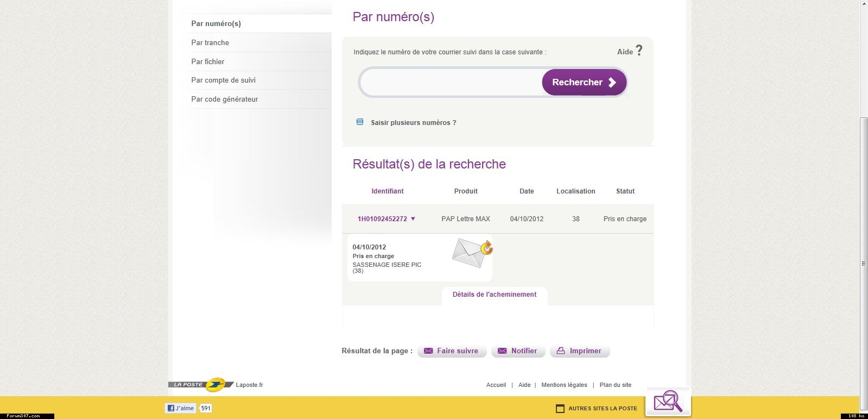The height and width of the screenshot is (419, 868).
Task: Click the tracking number input field
Action: tap(451, 83)
